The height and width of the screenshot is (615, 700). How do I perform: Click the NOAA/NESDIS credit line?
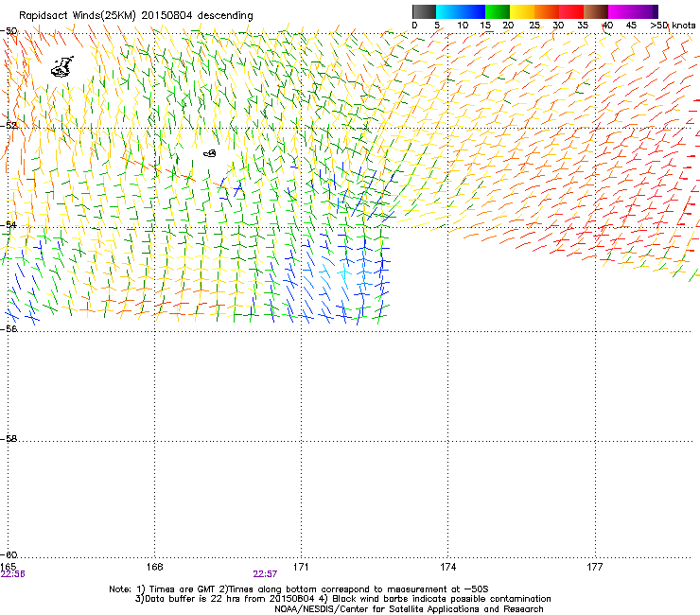click(409, 609)
